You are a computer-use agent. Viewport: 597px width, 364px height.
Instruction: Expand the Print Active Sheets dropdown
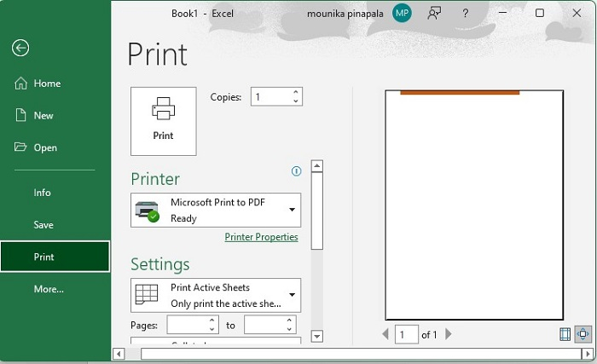coord(292,295)
